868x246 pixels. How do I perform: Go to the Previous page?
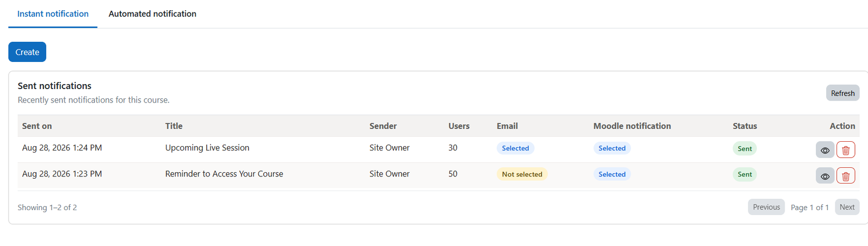click(x=766, y=207)
